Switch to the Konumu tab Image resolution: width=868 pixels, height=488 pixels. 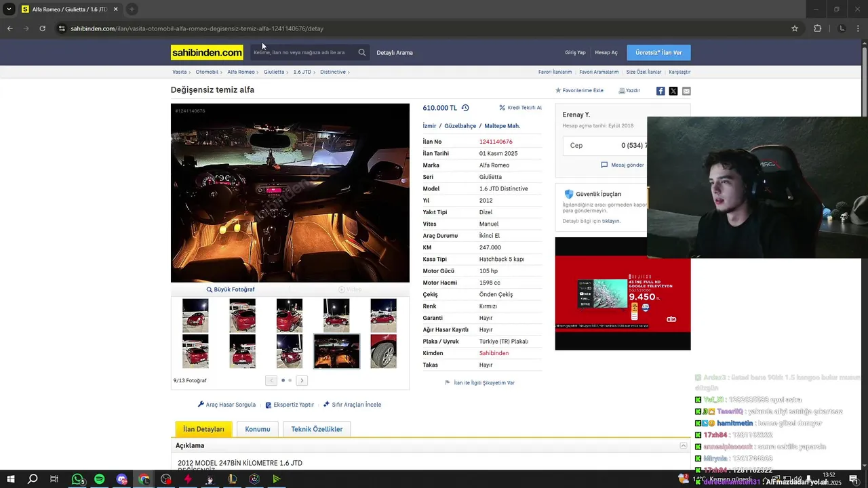point(258,429)
